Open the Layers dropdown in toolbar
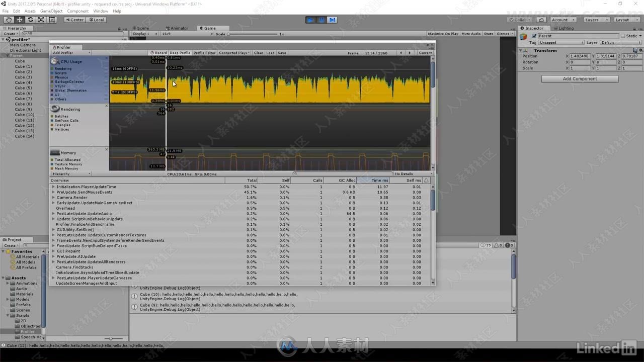 pos(597,20)
